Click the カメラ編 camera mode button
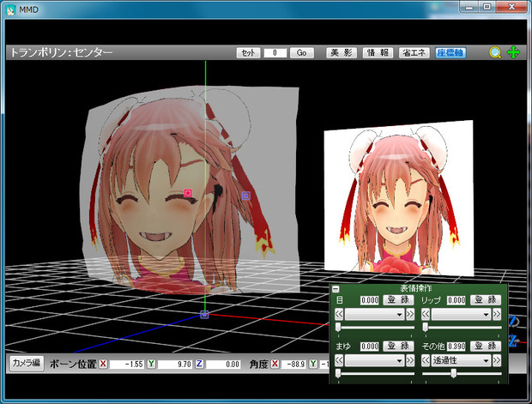Viewport: 532px width, 404px height. coord(27,363)
